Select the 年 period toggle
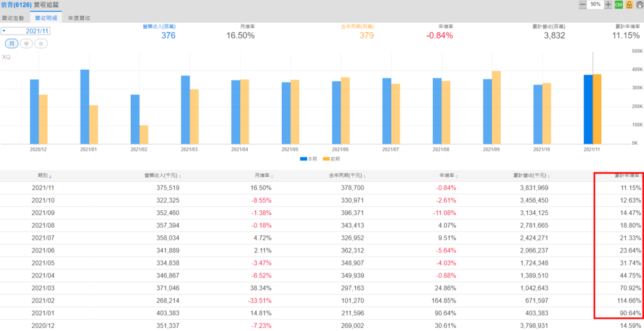 [41, 44]
